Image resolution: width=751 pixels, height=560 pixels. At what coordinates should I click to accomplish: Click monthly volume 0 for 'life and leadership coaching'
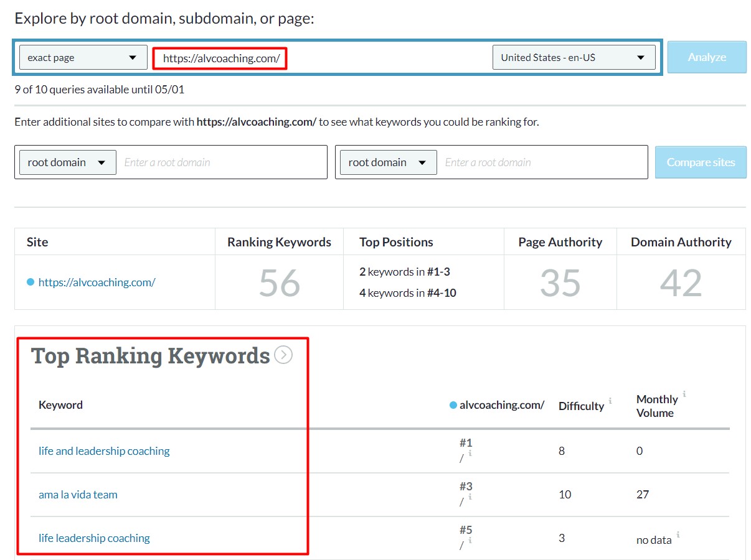640,451
